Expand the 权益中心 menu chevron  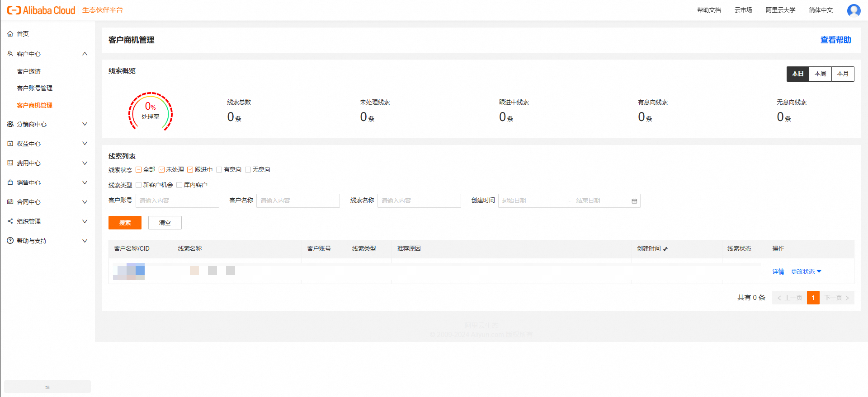coord(85,144)
